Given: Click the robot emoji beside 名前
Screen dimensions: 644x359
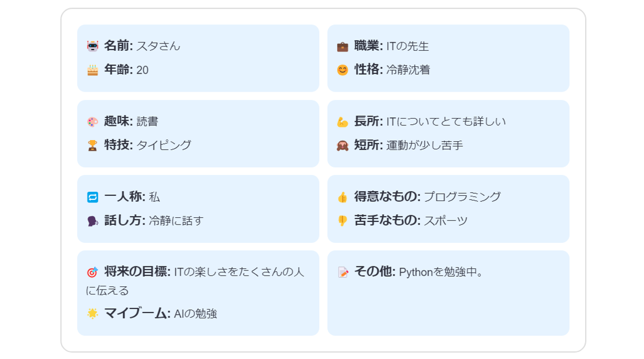Looking at the screenshot, I should 93,47.
